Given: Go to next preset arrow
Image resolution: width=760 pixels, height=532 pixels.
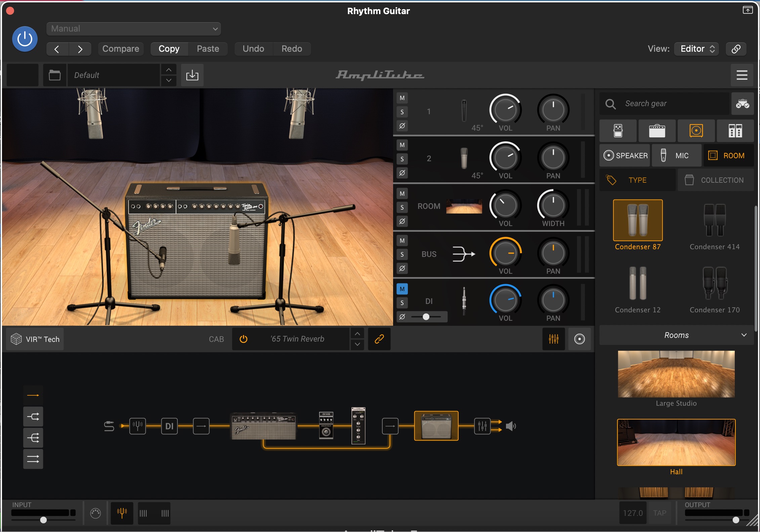Looking at the screenshot, I should click(x=80, y=49).
